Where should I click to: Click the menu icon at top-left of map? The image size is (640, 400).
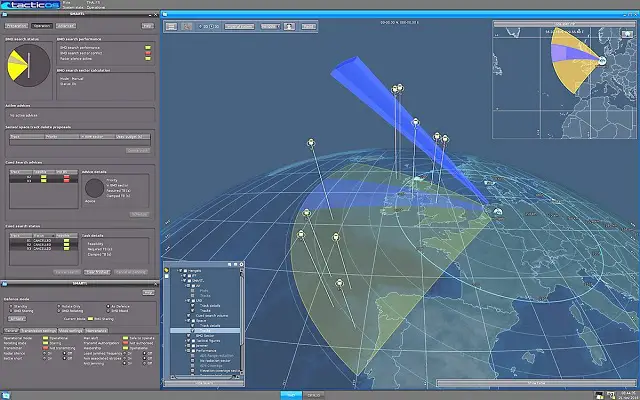[x=171, y=26]
